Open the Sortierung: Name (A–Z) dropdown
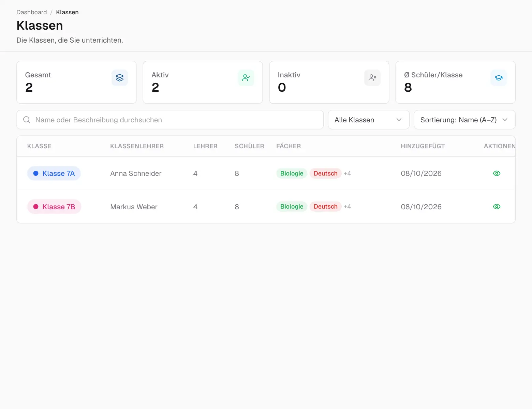Viewport: 532px width, 409px height. point(464,120)
